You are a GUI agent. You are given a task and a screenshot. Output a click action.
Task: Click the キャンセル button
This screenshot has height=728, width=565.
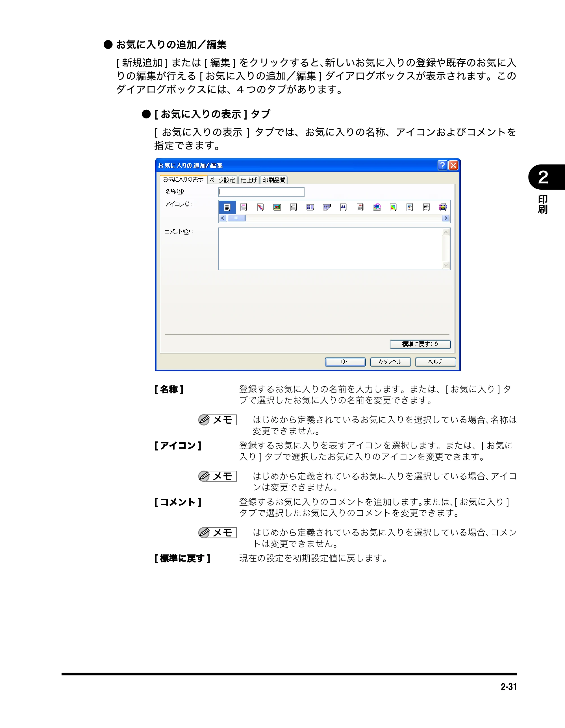tap(390, 362)
